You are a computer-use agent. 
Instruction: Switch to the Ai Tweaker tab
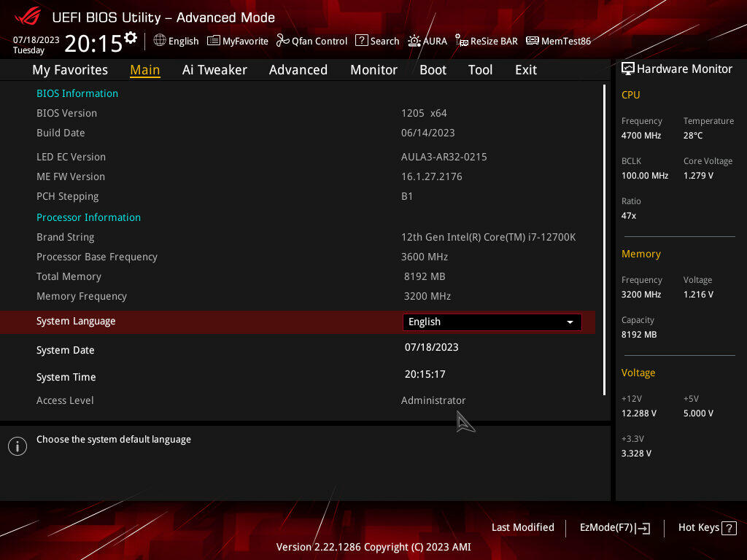(x=214, y=70)
